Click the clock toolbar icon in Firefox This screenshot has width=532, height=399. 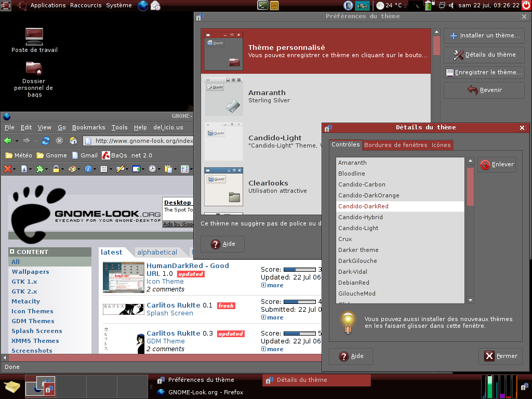pyautogui.click(x=152, y=169)
